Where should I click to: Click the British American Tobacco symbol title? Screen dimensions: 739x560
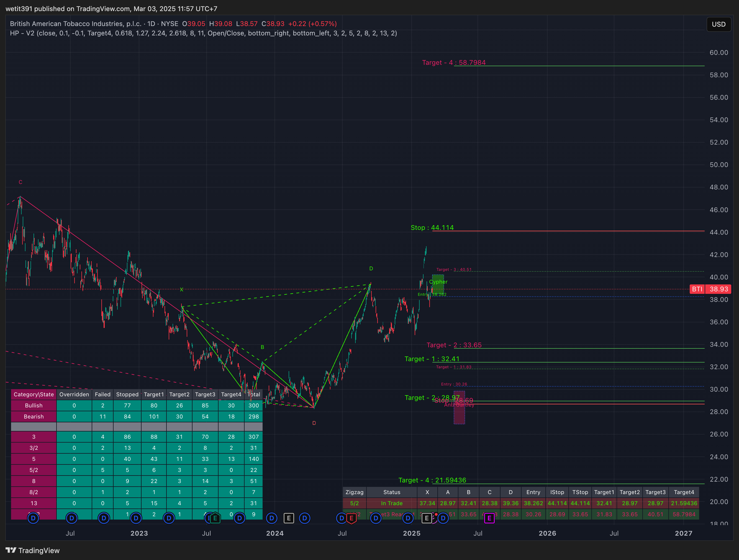tap(76, 24)
